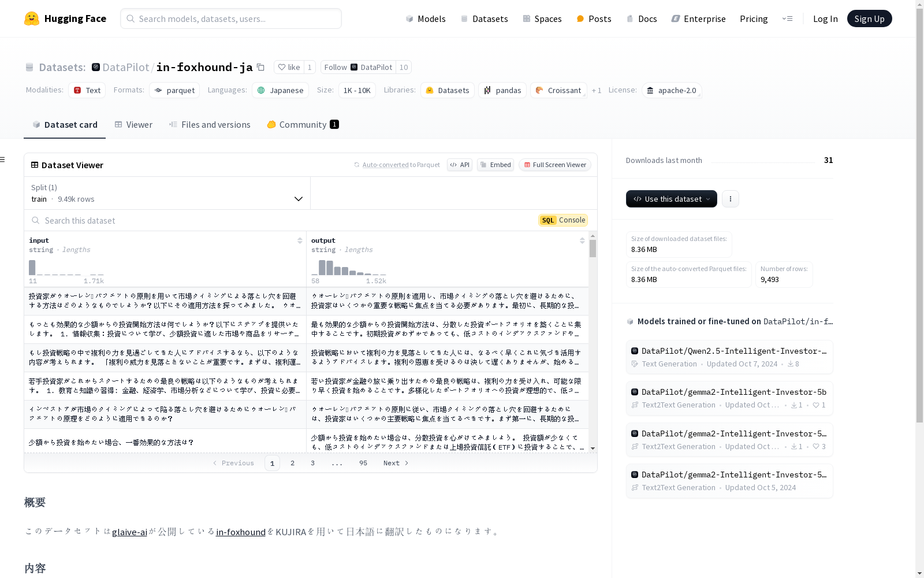Click the table of contents sidebar icon
Screen dimensions: 924x578
pyautogui.click(x=3, y=160)
